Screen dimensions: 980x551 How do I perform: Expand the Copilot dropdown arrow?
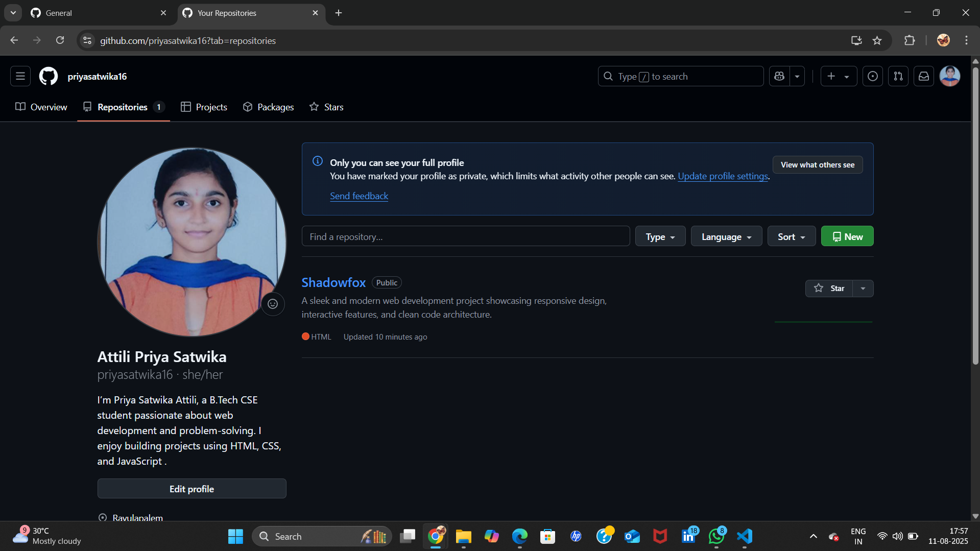pos(797,76)
